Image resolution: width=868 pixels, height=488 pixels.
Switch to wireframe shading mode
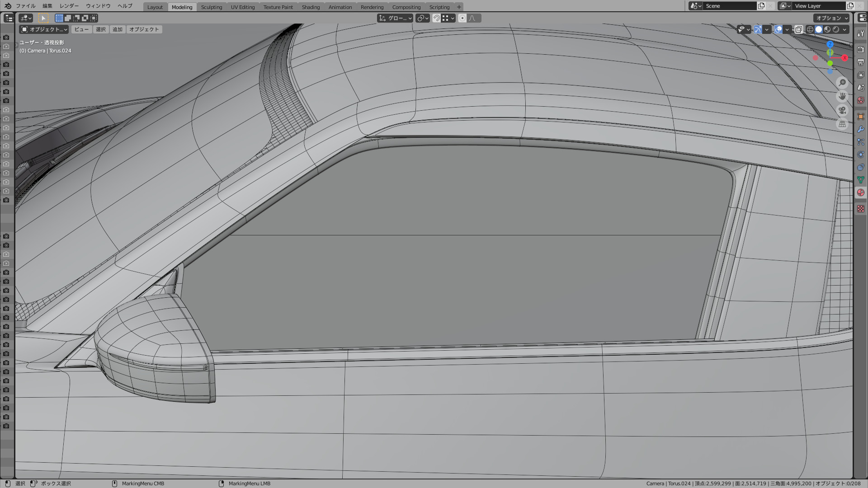click(810, 29)
